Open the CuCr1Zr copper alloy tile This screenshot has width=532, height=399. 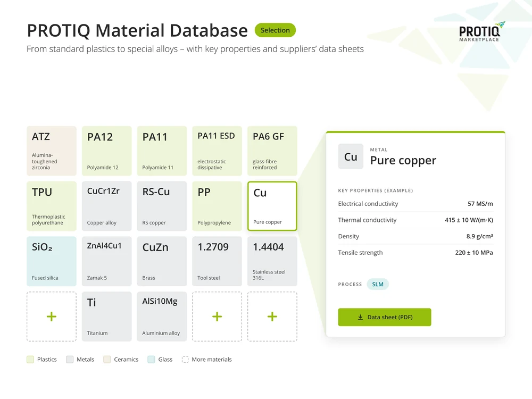pos(106,206)
